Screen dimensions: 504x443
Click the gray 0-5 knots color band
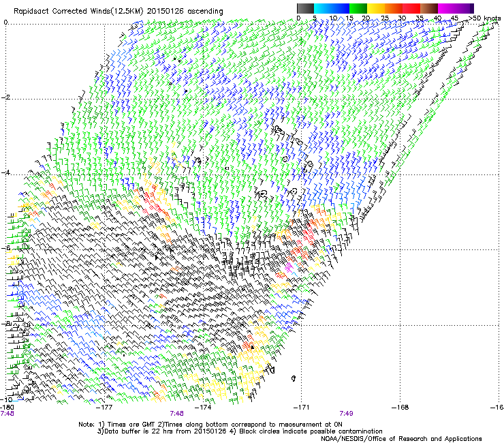point(305,8)
